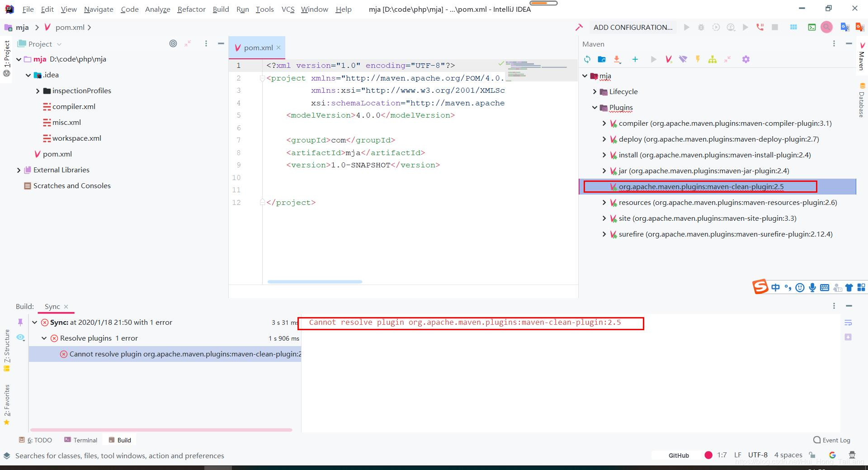Click GitHub status bar widget
The image size is (868, 470).
coord(679,456)
